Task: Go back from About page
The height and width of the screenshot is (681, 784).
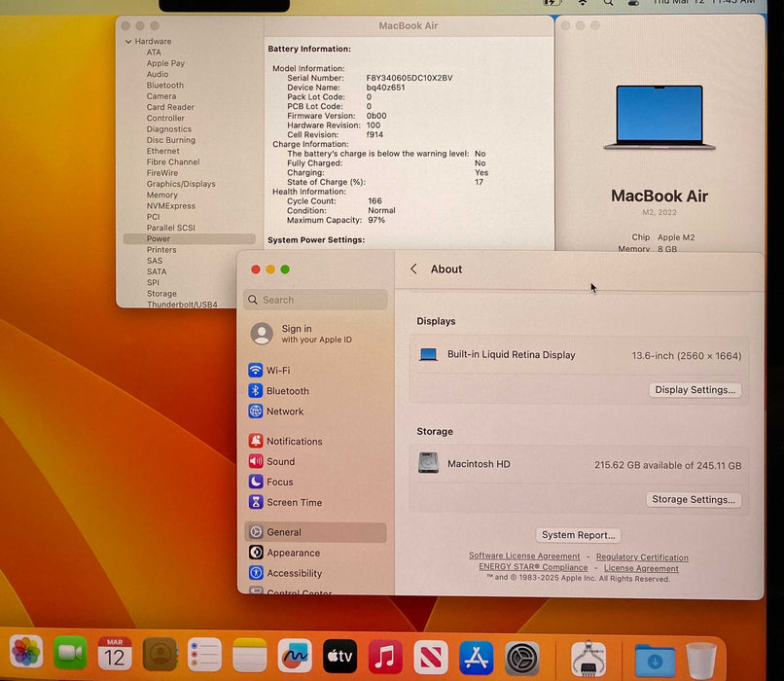Action: (x=413, y=269)
